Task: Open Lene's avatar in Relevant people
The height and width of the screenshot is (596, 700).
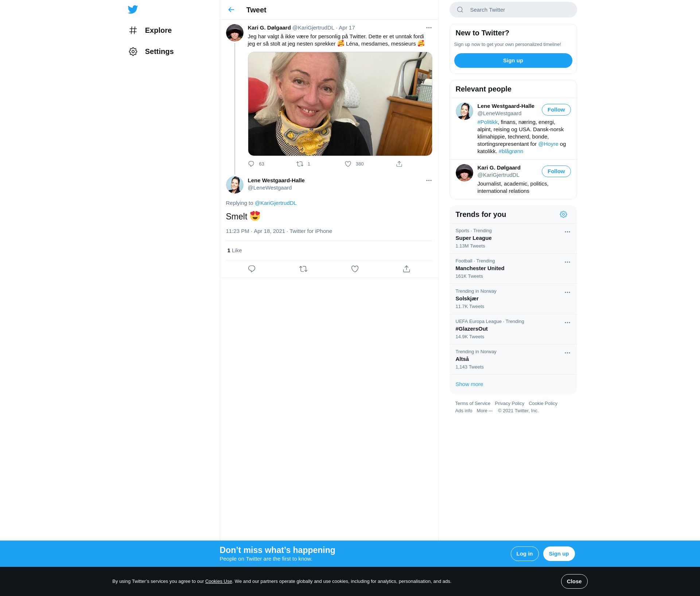Action: point(464,111)
